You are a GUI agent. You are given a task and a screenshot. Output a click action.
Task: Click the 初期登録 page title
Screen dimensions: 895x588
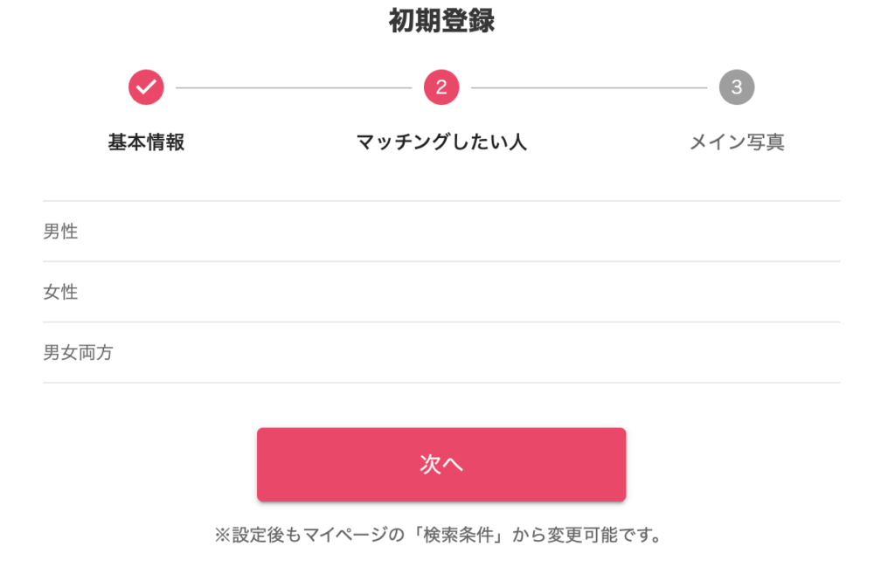[441, 21]
